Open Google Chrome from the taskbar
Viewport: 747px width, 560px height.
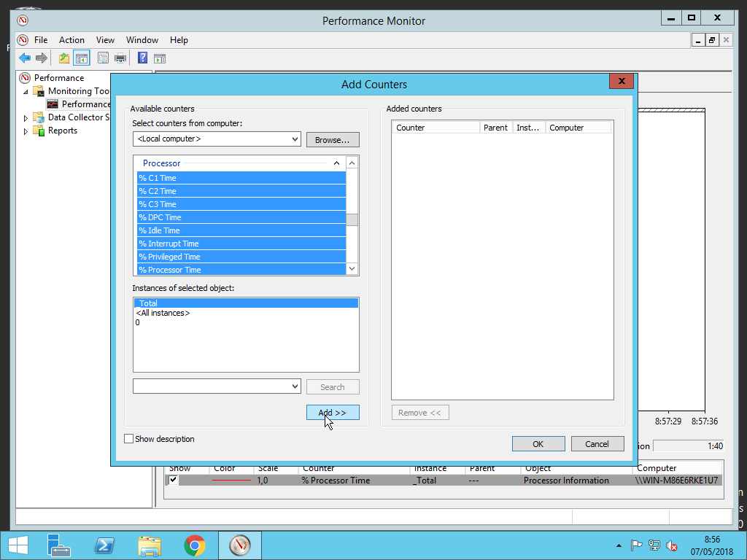(x=194, y=545)
